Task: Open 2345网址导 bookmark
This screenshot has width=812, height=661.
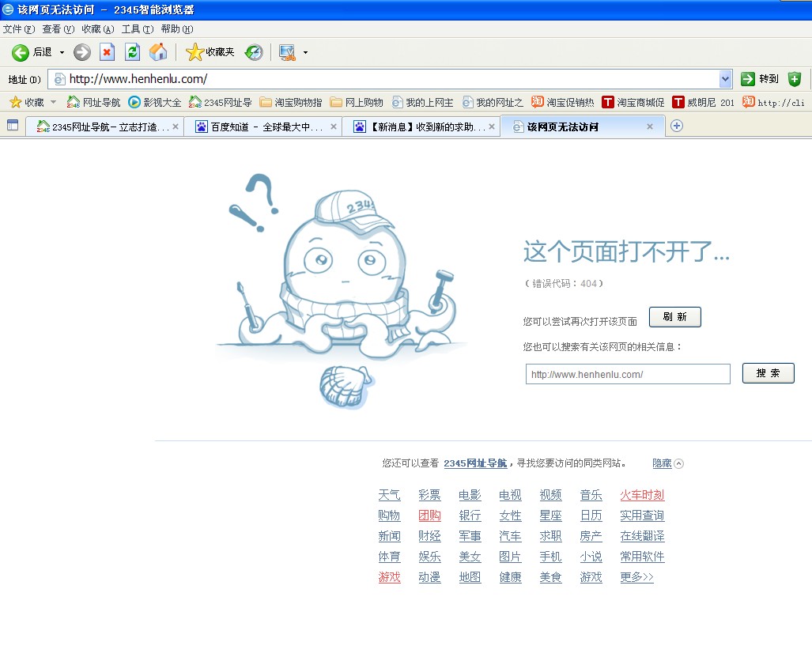Action: 220,102
